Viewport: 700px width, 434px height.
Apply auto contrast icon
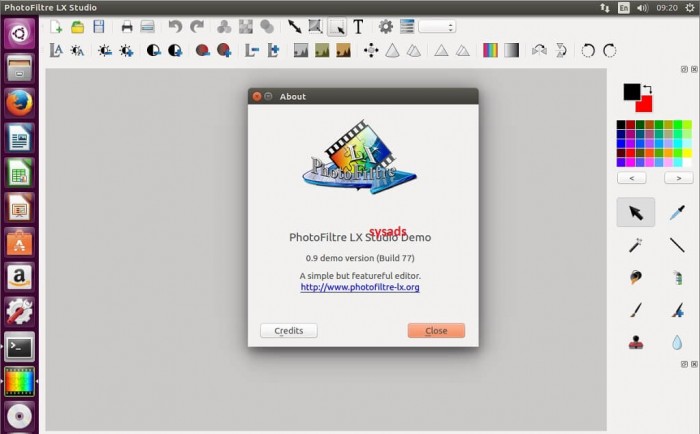point(77,50)
